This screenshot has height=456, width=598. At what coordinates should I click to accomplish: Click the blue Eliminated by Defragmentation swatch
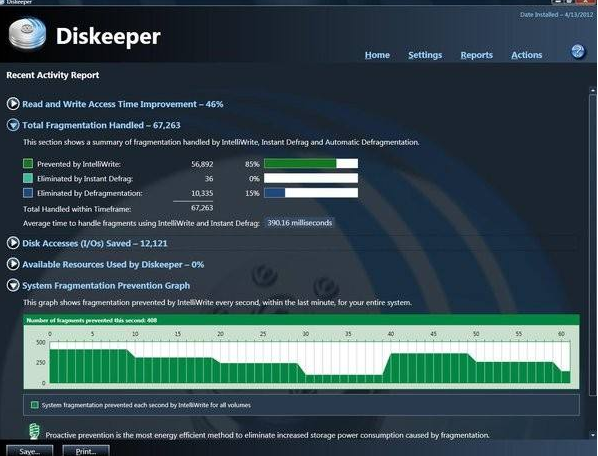click(x=28, y=193)
